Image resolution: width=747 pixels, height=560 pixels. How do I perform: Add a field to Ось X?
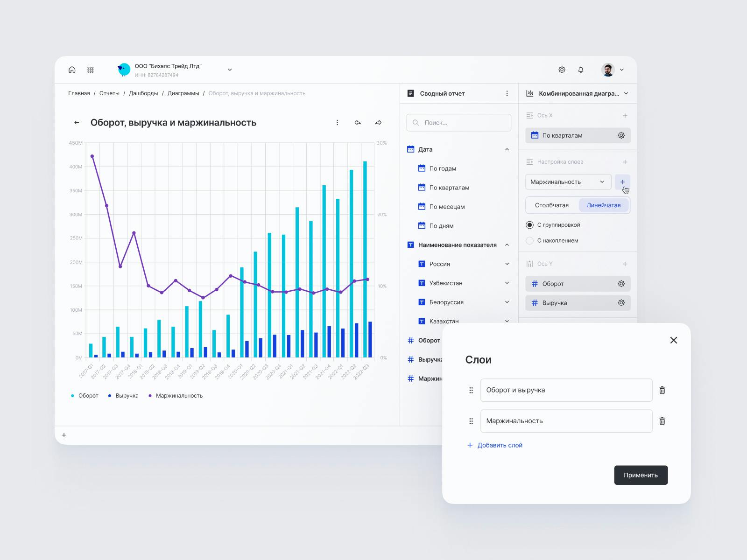625,115
